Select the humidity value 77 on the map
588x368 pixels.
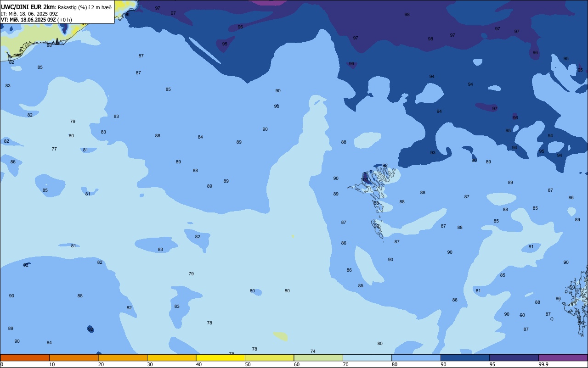click(54, 149)
